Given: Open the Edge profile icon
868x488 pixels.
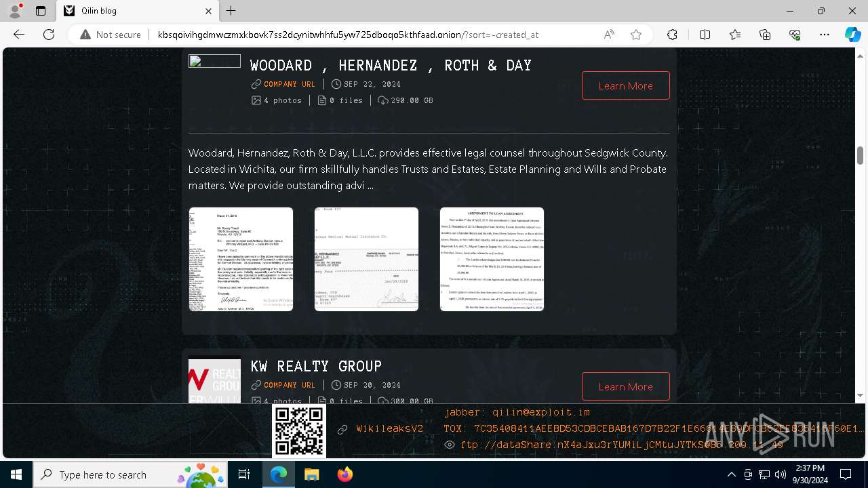Looking at the screenshot, I should click(14, 11).
